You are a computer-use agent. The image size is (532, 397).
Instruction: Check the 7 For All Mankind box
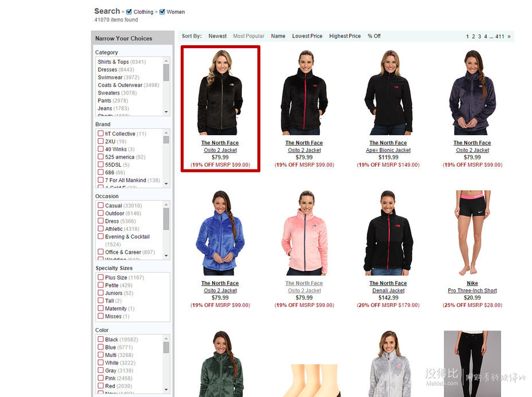(101, 180)
